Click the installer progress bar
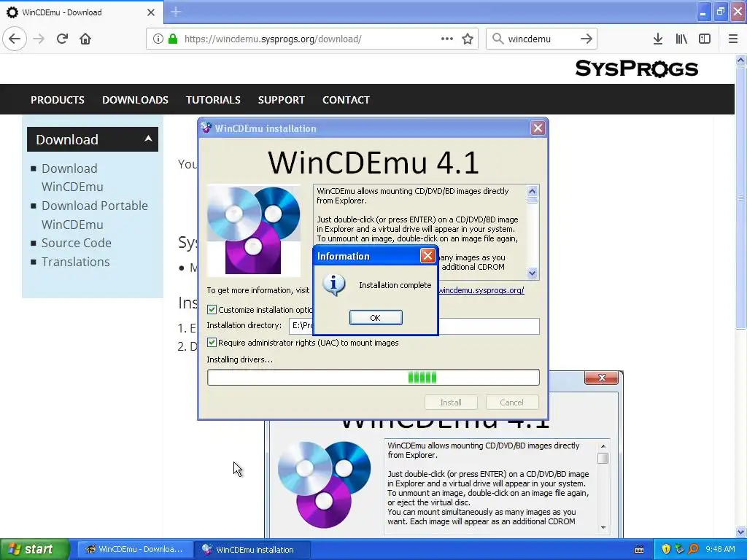This screenshot has height=560, width=747. 373,378
